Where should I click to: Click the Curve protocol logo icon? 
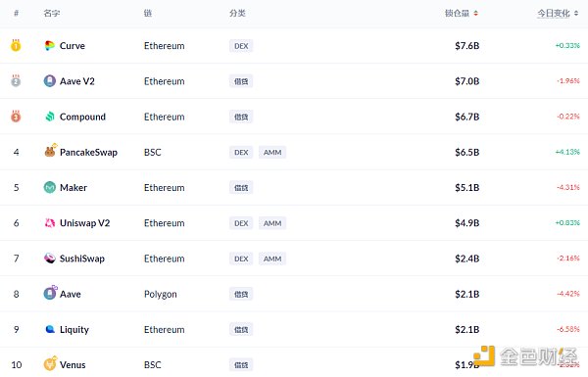50,46
